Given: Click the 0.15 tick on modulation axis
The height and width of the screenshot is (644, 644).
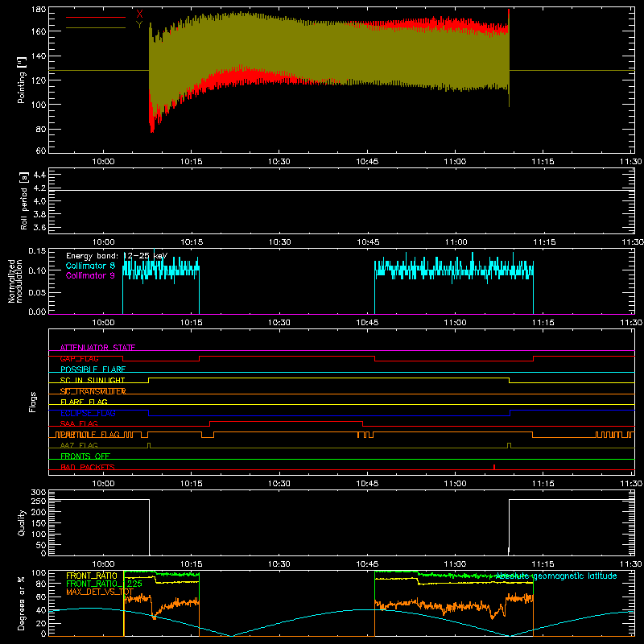Looking at the screenshot, I should (x=37, y=251).
